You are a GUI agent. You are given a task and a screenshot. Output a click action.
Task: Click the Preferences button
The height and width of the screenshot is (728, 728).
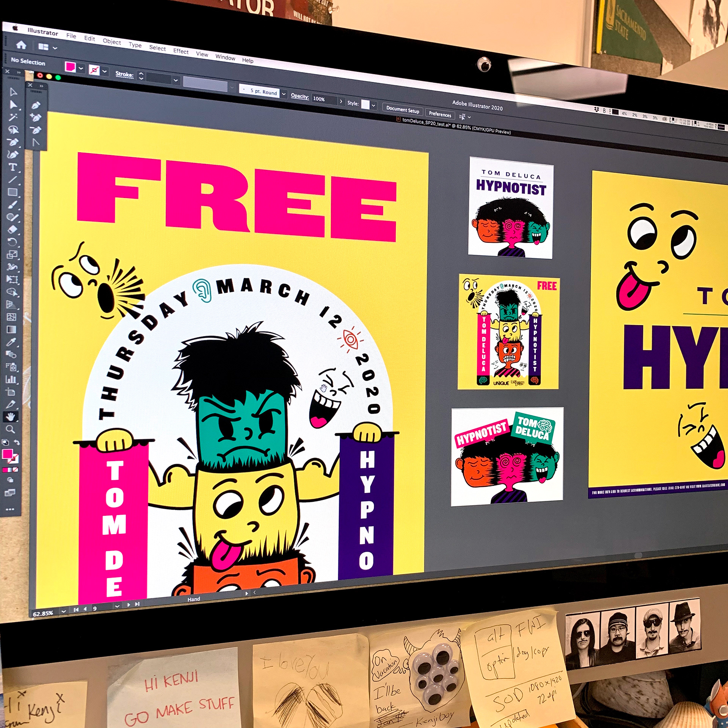(x=440, y=114)
